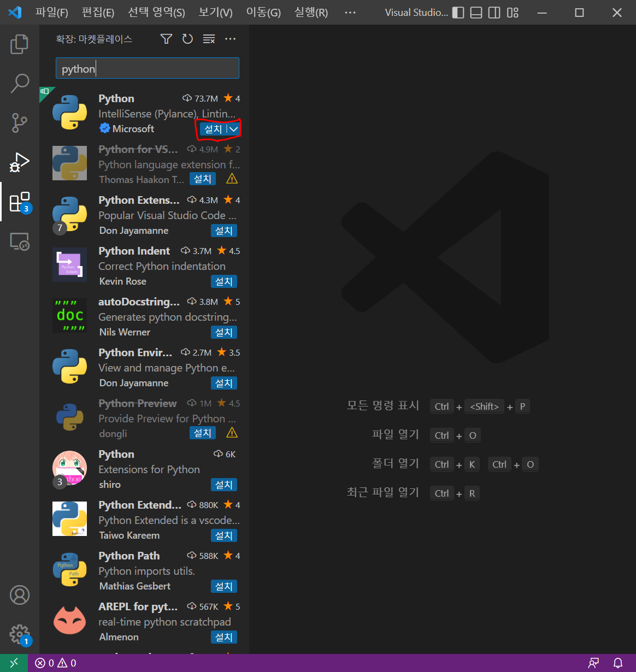Screen dimensions: 636x672
Task: Open the Accounts icon in activity bar
Action: pos(20,595)
